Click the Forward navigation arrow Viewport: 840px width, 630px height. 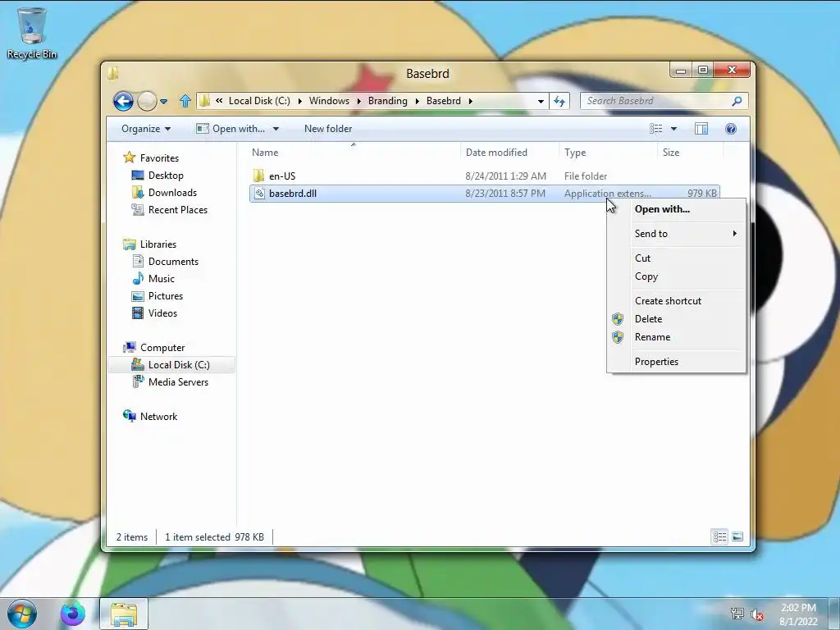pos(147,101)
